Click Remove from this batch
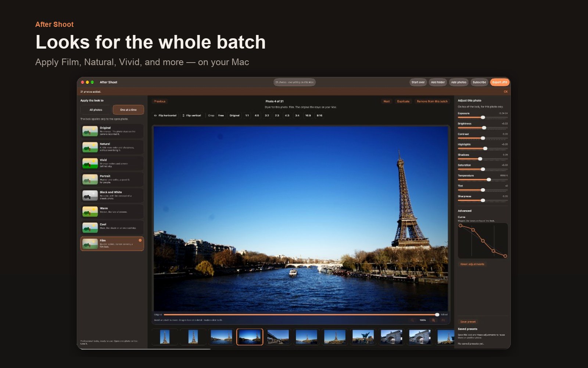 pos(432,101)
